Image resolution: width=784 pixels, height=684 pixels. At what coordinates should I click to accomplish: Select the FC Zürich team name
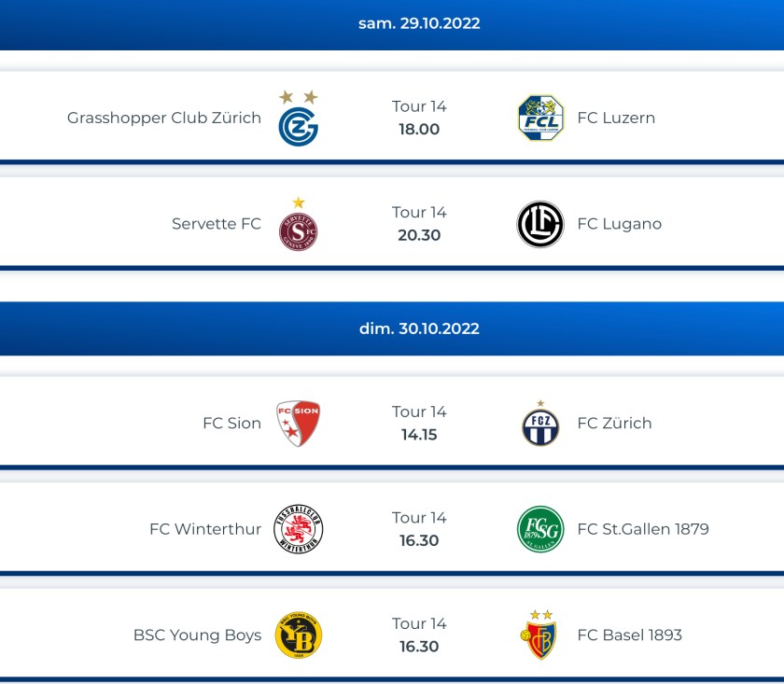(x=614, y=423)
